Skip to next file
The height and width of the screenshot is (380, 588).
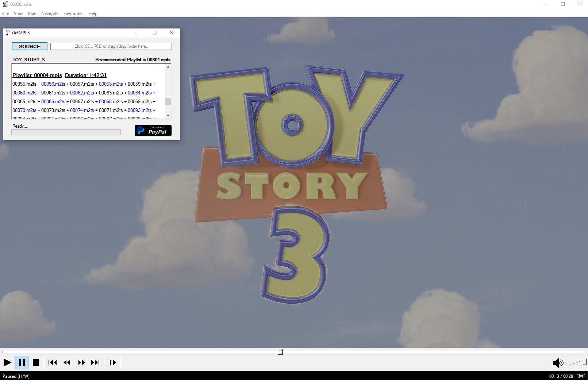[x=95, y=362]
